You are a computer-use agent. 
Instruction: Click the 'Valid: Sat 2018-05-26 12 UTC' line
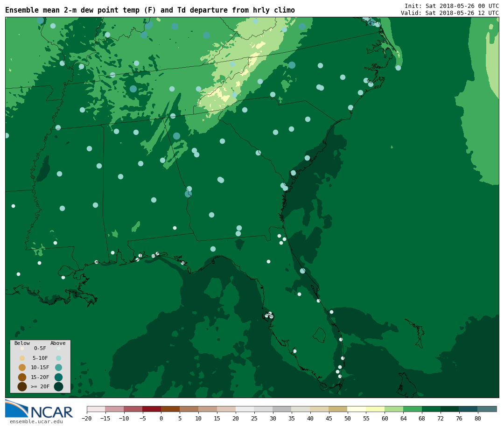pos(450,13)
